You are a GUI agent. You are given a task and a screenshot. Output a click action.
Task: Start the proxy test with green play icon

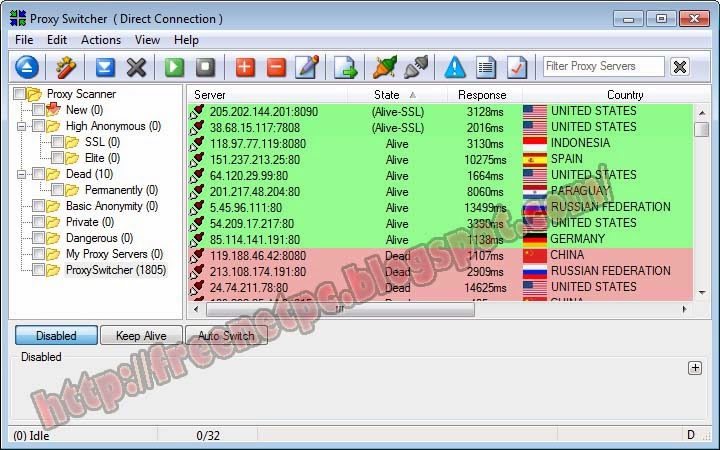(174, 67)
